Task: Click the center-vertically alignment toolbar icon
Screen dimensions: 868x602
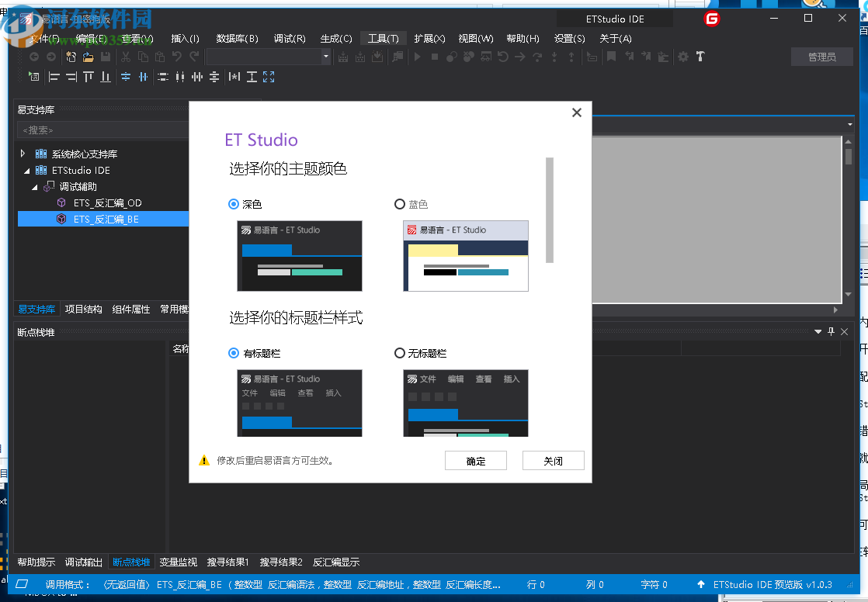Action: tap(126, 77)
